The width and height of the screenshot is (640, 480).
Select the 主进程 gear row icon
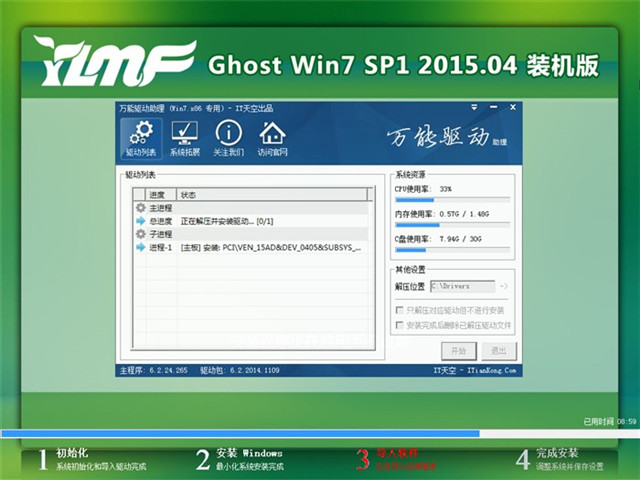point(140,208)
